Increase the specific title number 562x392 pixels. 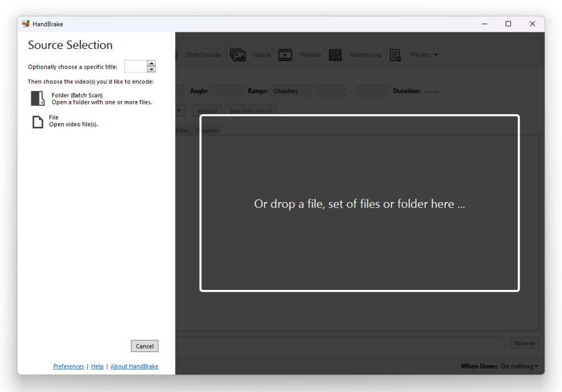click(151, 63)
